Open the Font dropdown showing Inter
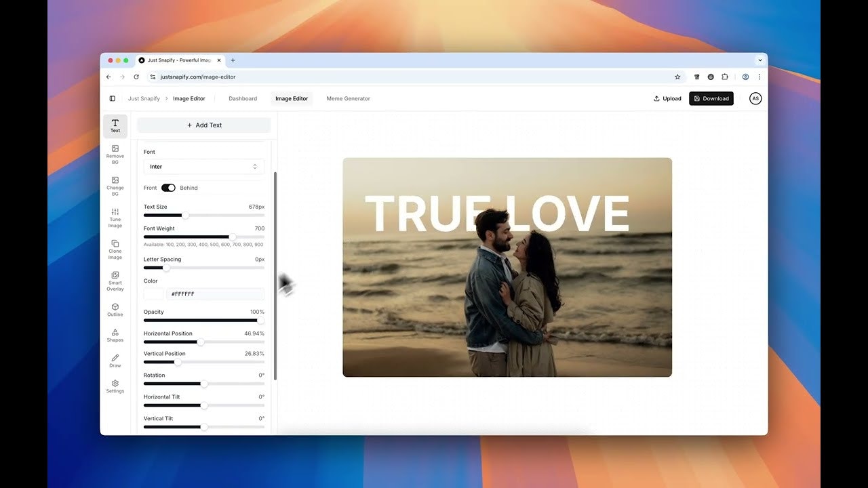Screen dimensions: 868x488 click(x=203, y=166)
